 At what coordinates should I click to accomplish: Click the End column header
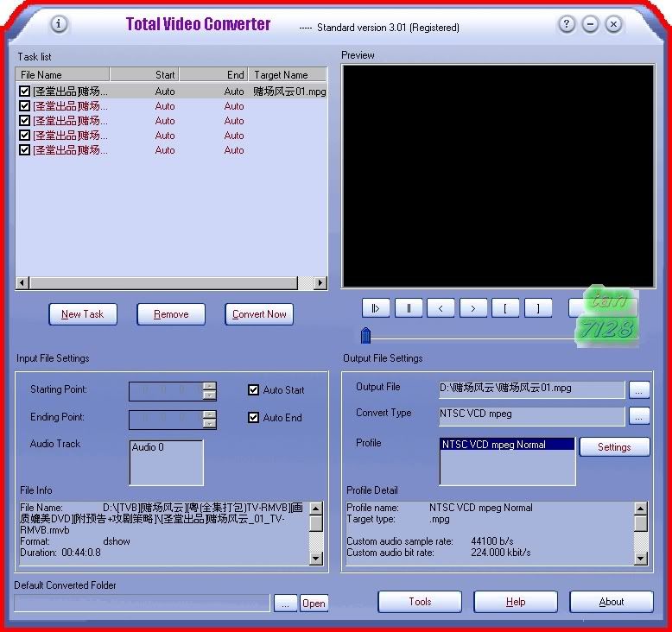click(x=213, y=74)
